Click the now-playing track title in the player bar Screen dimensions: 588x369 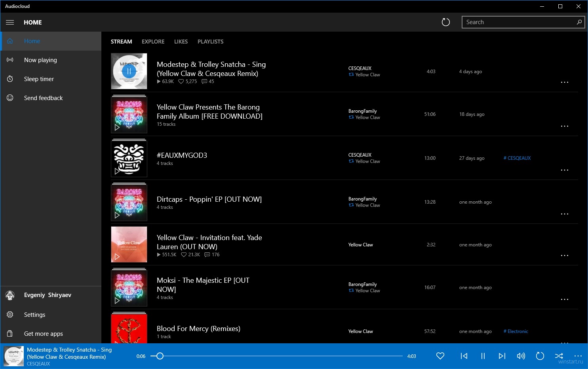69,353
